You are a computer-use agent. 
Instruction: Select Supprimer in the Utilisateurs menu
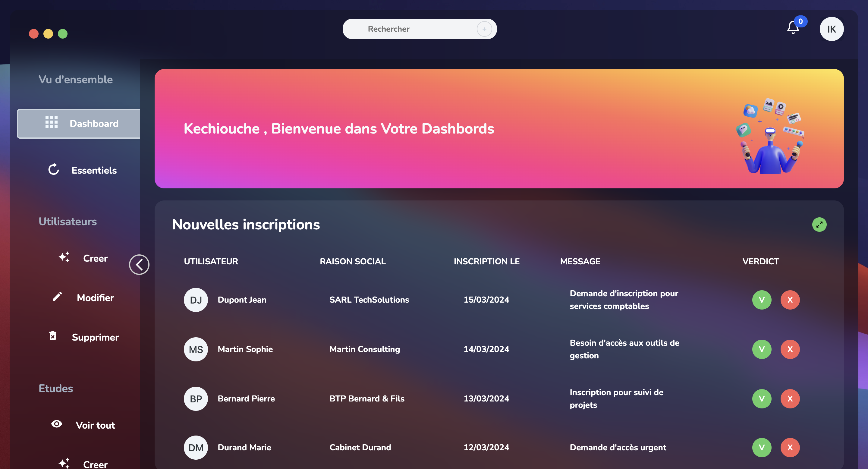click(x=95, y=337)
